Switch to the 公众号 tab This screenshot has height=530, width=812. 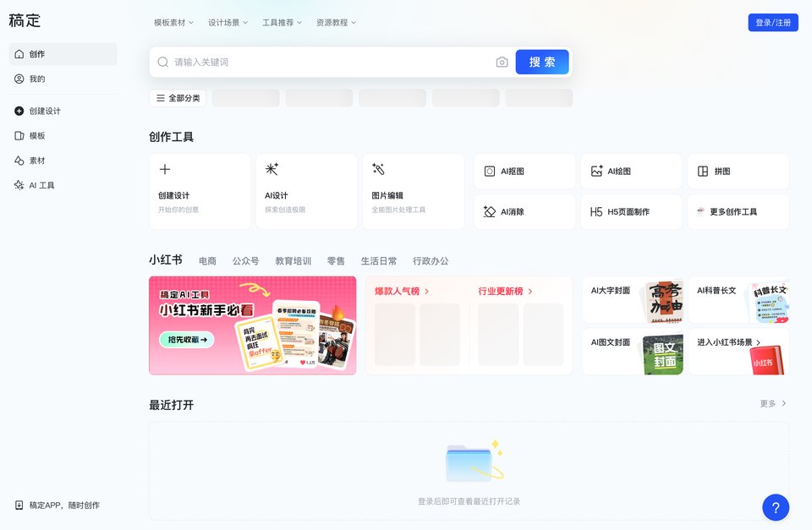point(246,261)
